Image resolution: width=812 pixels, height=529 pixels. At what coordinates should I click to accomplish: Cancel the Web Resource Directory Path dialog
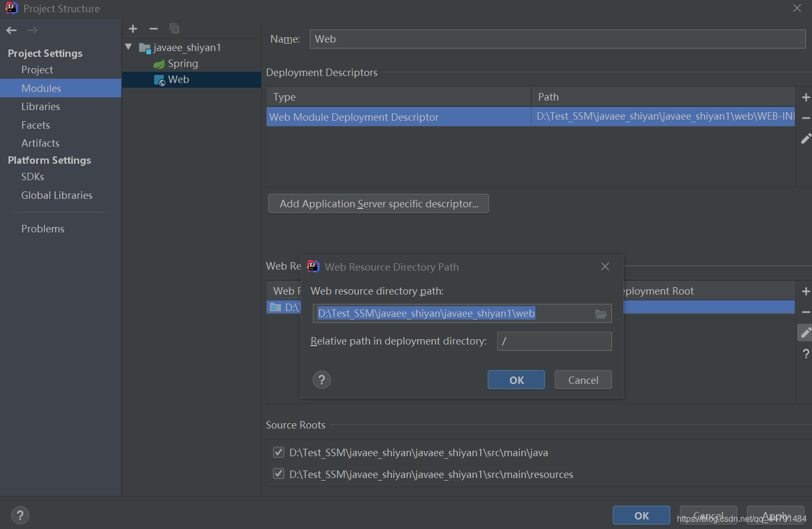point(583,380)
